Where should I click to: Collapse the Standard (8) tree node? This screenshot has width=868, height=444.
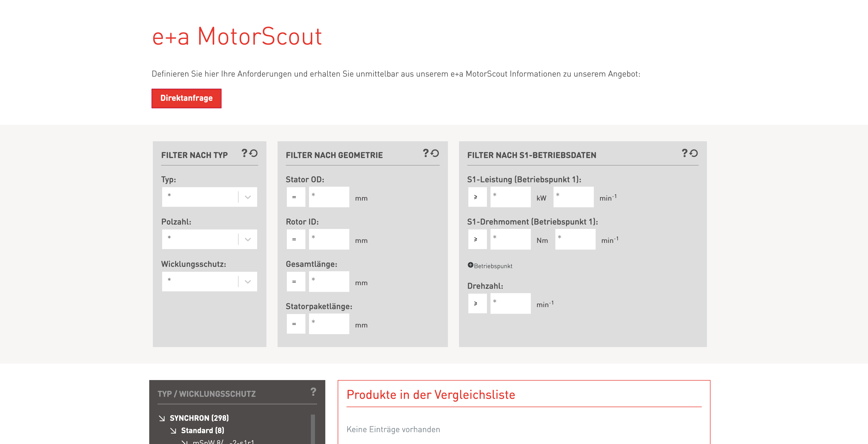173,431
